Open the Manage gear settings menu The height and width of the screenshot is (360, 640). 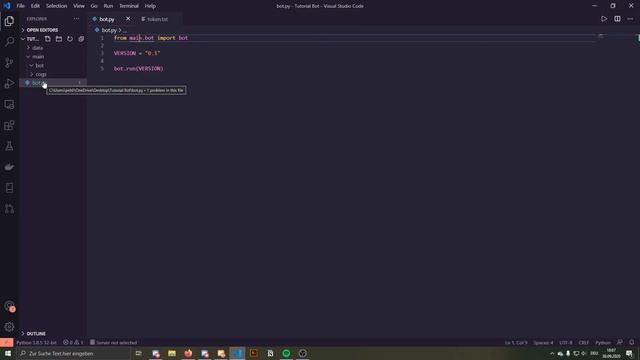click(x=9, y=327)
